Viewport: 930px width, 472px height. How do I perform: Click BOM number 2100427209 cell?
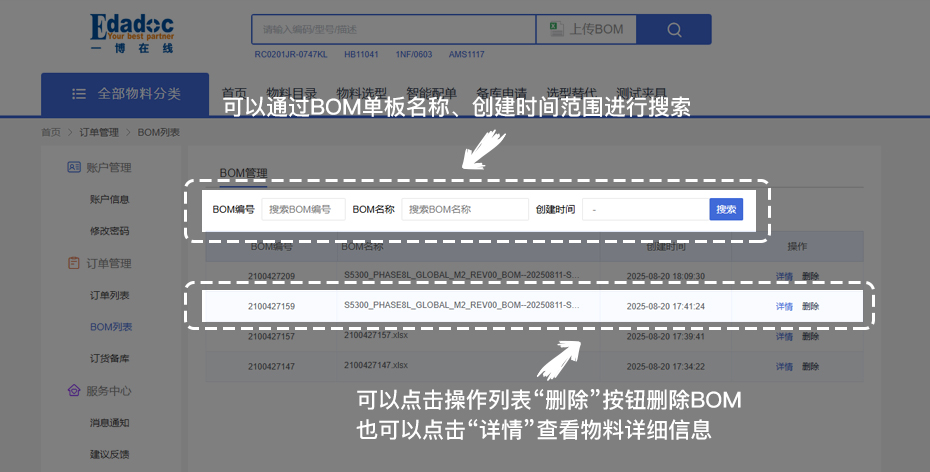click(x=271, y=276)
